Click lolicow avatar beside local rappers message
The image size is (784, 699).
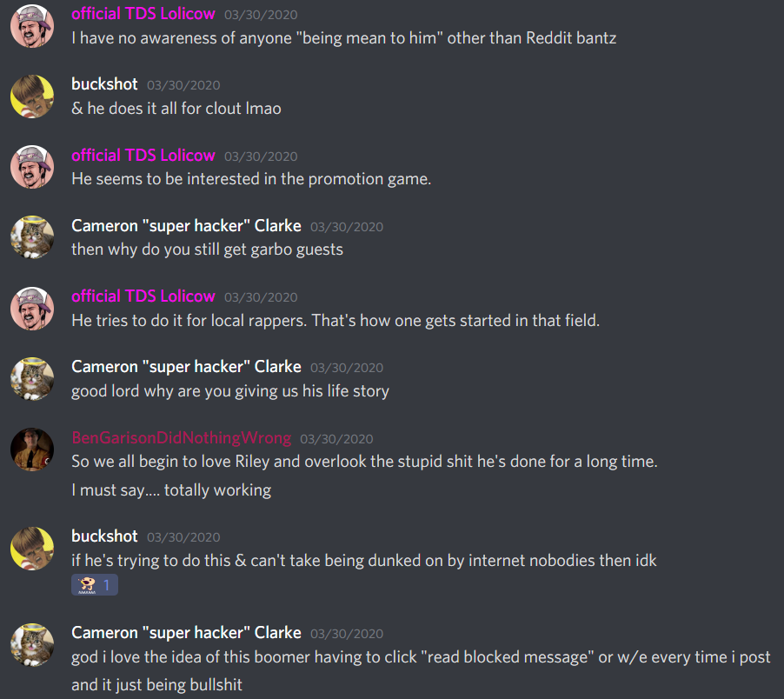coord(32,309)
